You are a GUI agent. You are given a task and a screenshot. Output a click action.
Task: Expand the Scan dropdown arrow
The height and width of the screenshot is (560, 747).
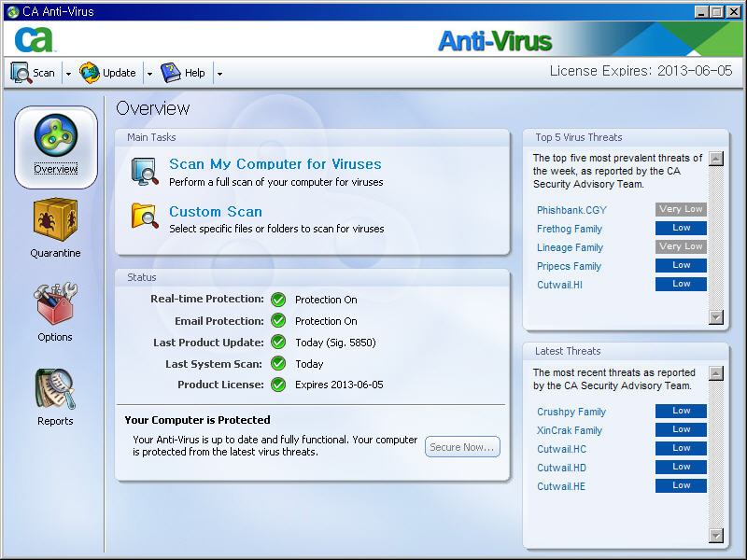(x=68, y=74)
